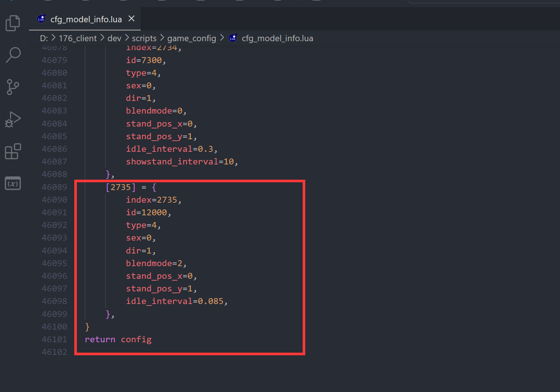Click closing brace on line 46100
The width and height of the screenshot is (560, 392).
(x=87, y=327)
